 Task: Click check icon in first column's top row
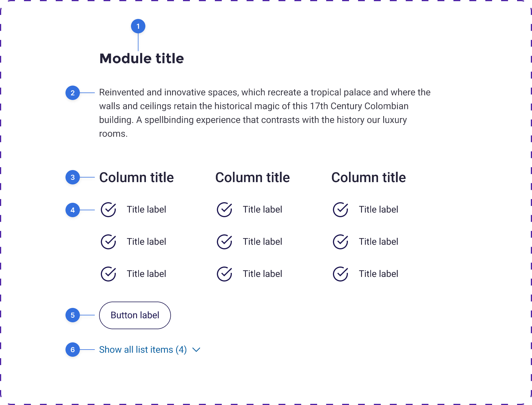[108, 210]
